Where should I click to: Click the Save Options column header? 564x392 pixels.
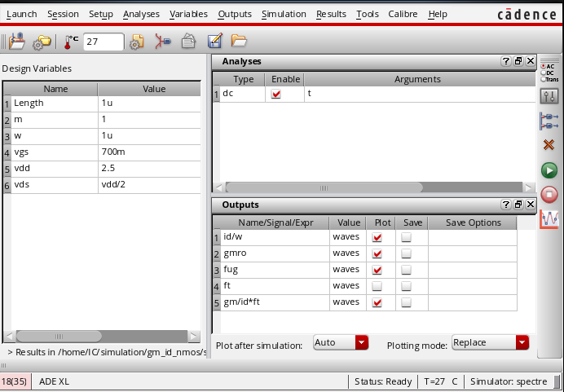click(x=473, y=222)
